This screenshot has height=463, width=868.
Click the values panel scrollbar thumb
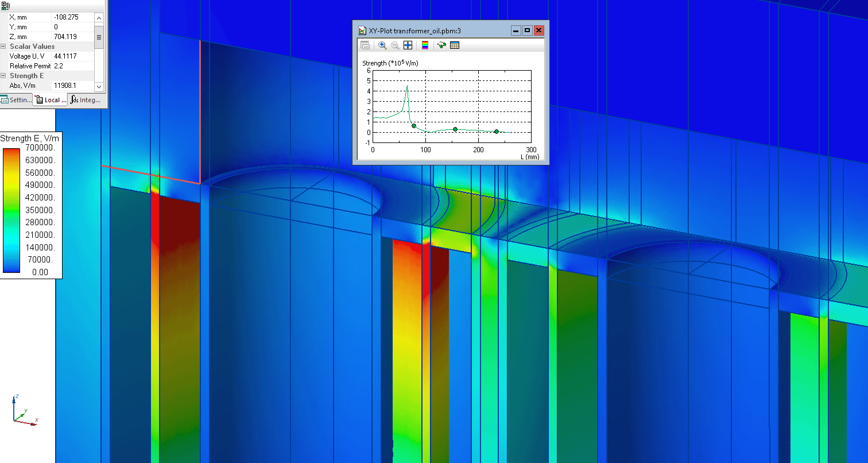coord(99,37)
